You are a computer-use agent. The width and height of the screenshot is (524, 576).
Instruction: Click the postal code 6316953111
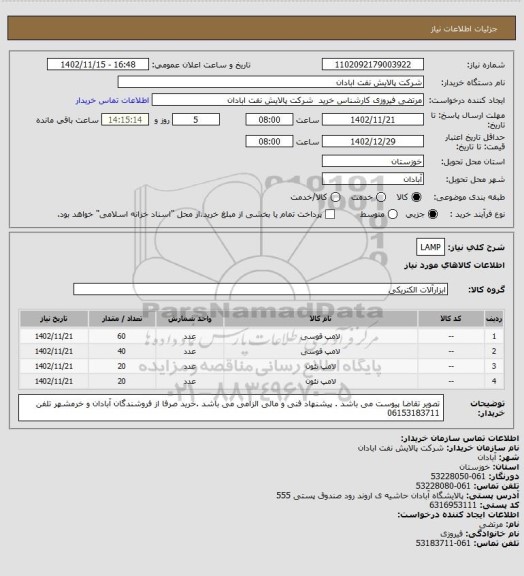[453, 505]
